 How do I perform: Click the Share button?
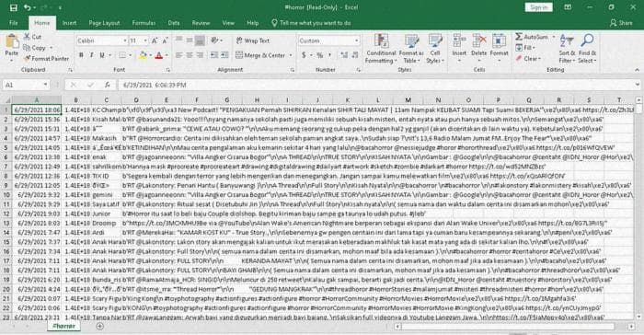[x=621, y=23]
